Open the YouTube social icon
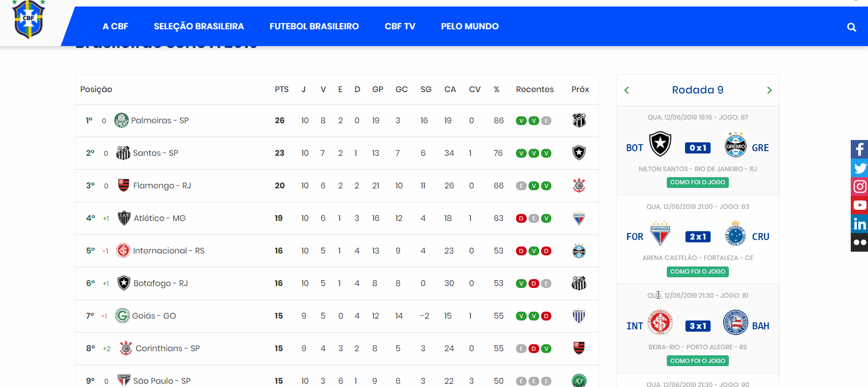 [859, 205]
